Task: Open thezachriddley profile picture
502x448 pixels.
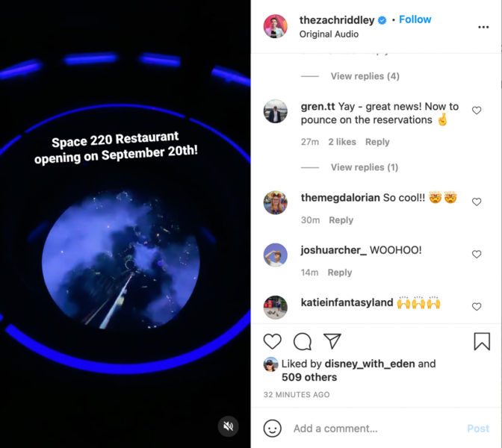Action: (276, 26)
